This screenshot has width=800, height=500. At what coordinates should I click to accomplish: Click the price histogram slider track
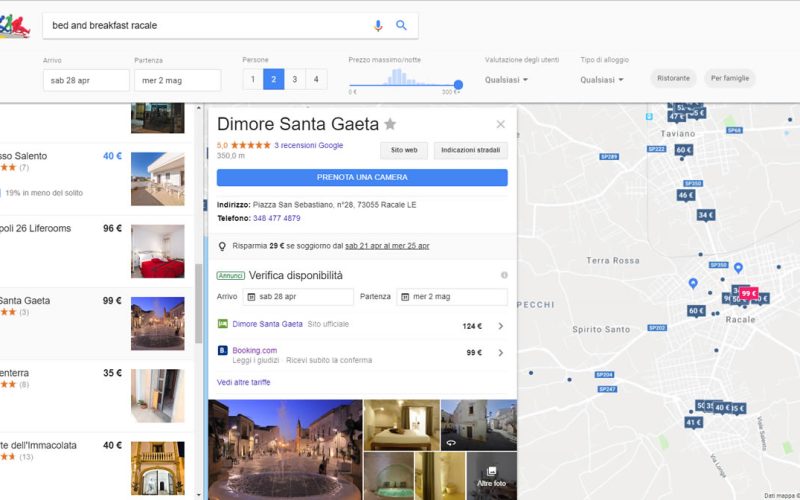(x=404, y=85)
